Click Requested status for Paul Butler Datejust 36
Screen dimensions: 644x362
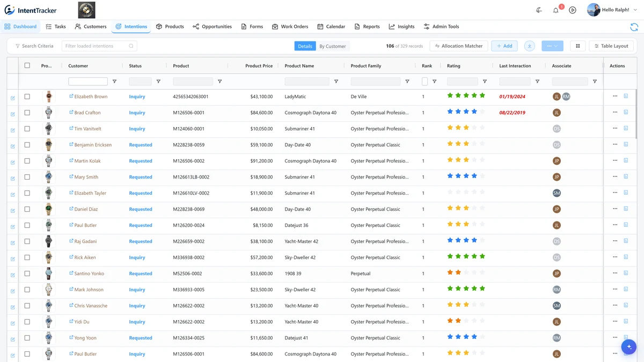(141, 225)
